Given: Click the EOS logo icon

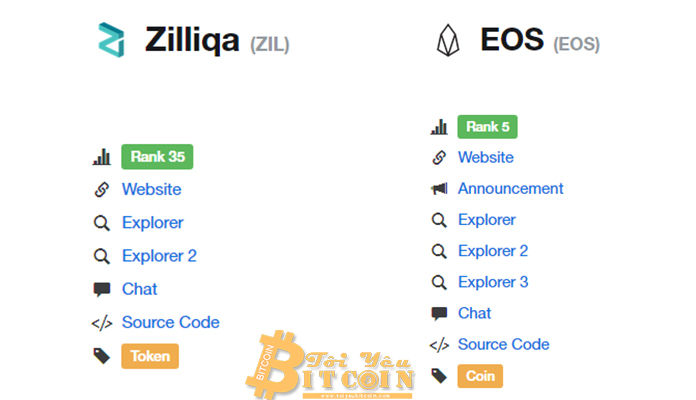Looking at the screenshot, I should pyautogui.click(x=447, y=40).
